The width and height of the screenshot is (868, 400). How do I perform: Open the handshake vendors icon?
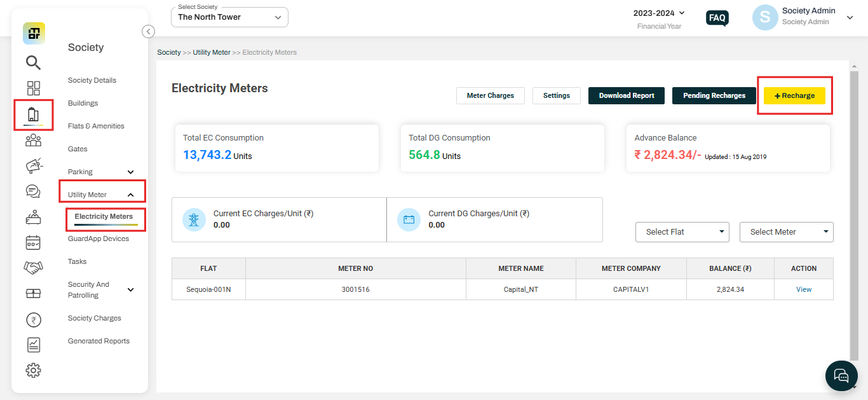tap(33, 268)
